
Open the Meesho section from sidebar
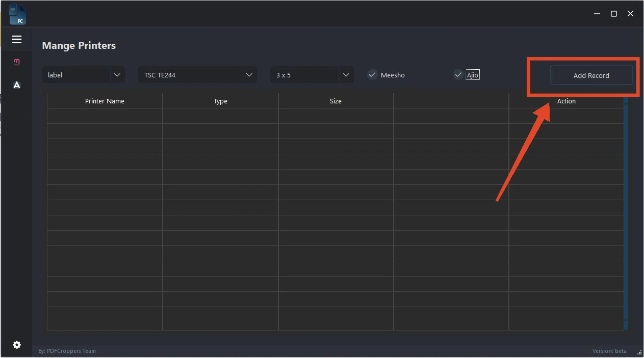click(x=17, y=62)
